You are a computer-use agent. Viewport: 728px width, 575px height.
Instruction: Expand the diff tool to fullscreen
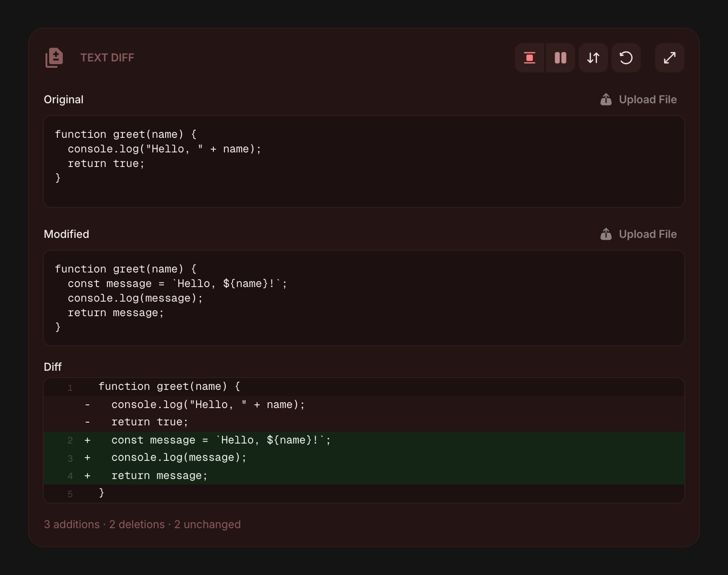(669, 58)
